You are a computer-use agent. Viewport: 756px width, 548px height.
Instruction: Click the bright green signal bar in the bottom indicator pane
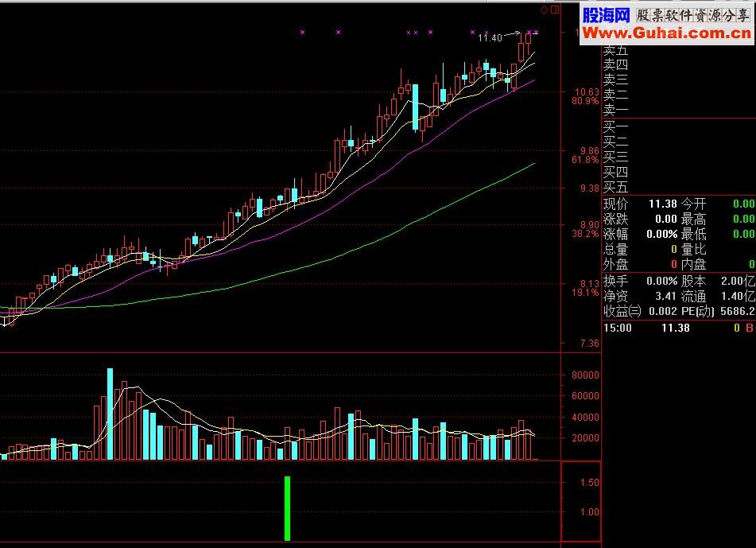tap(287, 508)
